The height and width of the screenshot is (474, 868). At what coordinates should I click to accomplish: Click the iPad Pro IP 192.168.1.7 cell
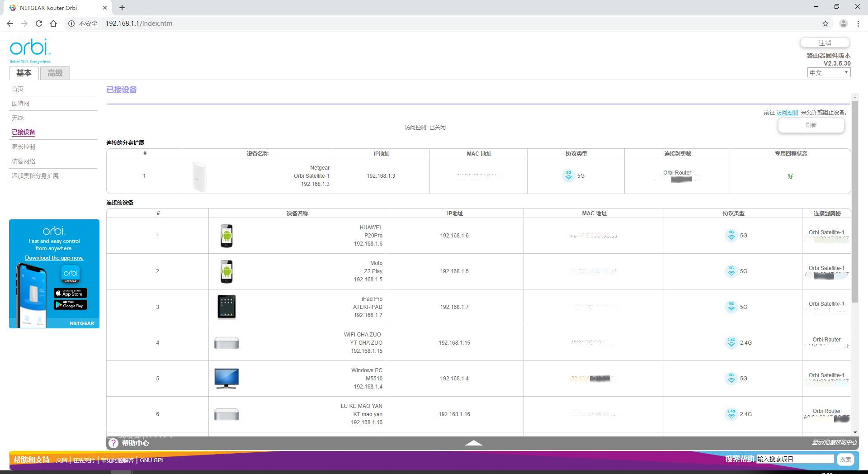pos(454,307)
